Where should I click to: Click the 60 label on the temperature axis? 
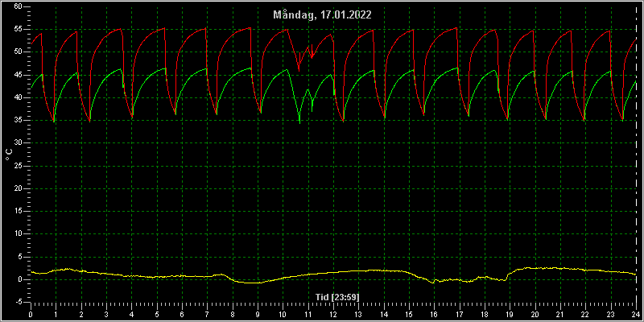19,6
